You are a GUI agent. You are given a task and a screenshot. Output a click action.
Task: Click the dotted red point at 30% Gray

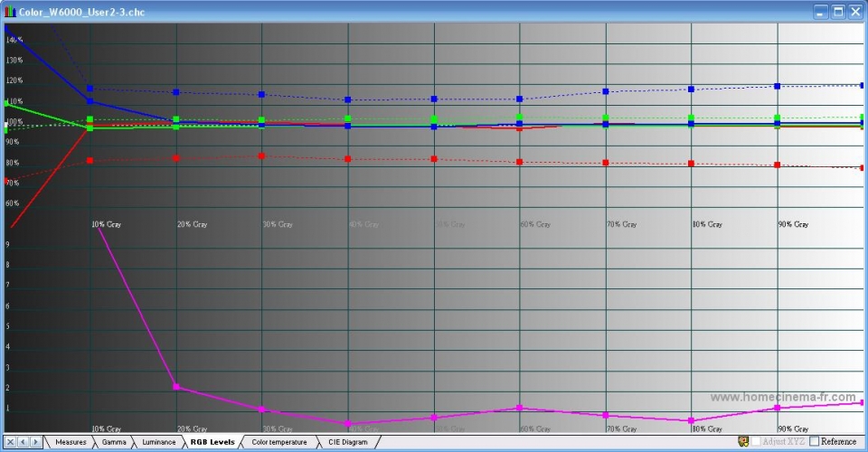(261, 155)
